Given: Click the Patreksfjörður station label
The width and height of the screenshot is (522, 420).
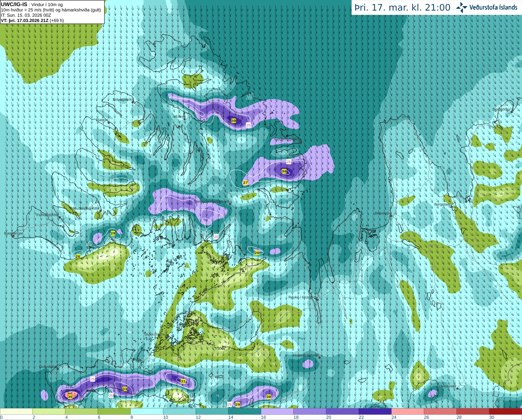Looking at the screenshot, I should pyautogui.click(x=48, y=214).
